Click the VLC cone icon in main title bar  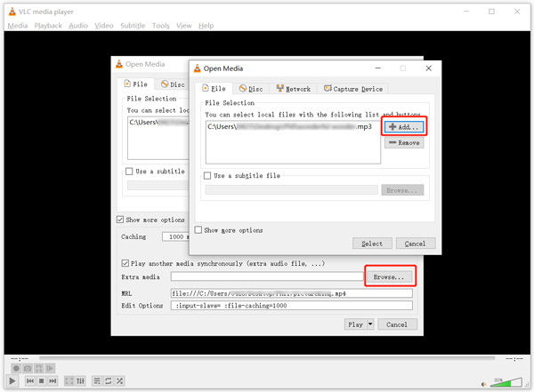pos(12,12)
